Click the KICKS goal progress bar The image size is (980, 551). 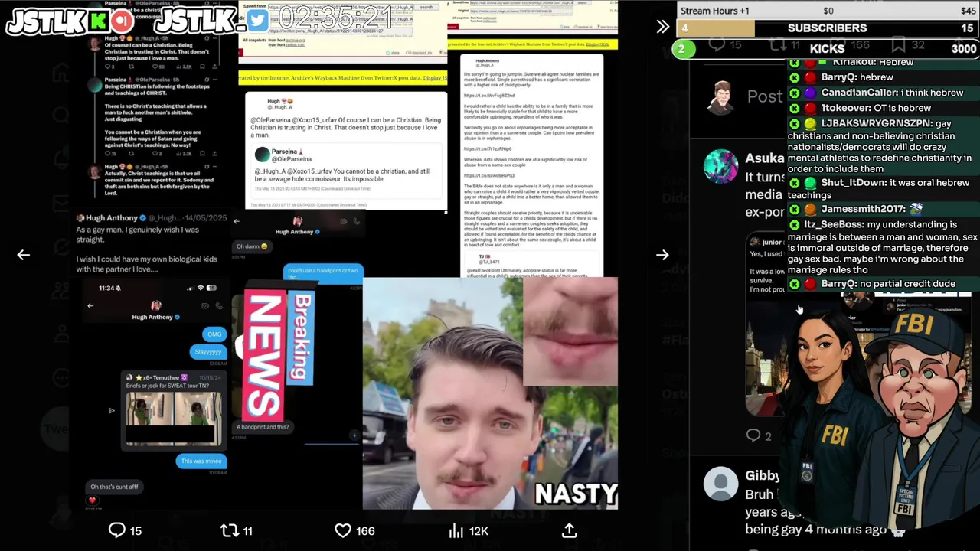(x=828, y=48)
